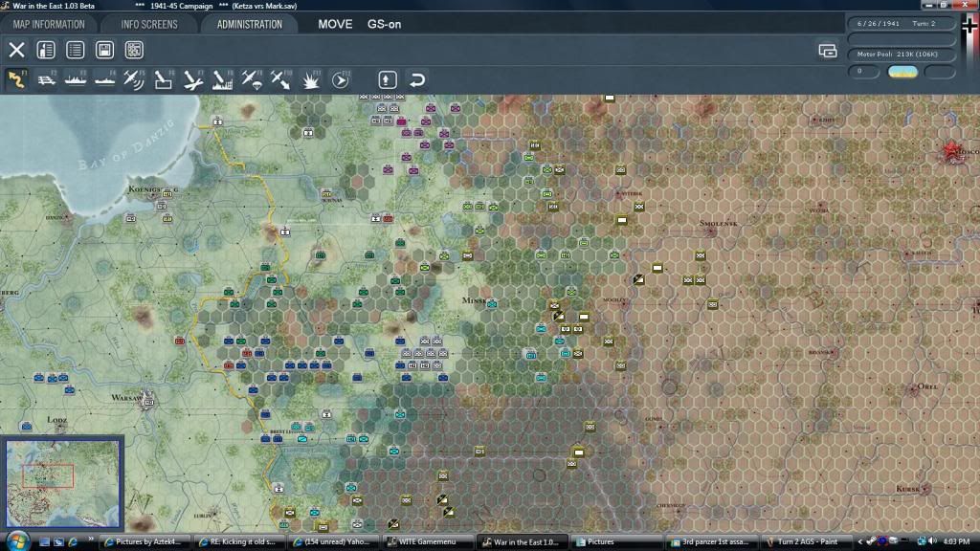Select the F6 bomb unit mode icon

(x=164, y=80)
